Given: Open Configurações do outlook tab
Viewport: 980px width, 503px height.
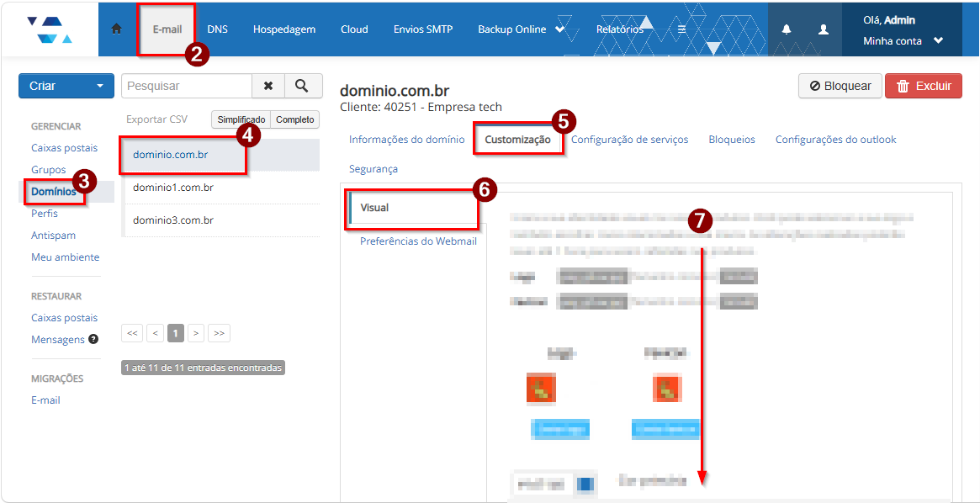Looking at the screenshot, I should [x=835, y=140].
